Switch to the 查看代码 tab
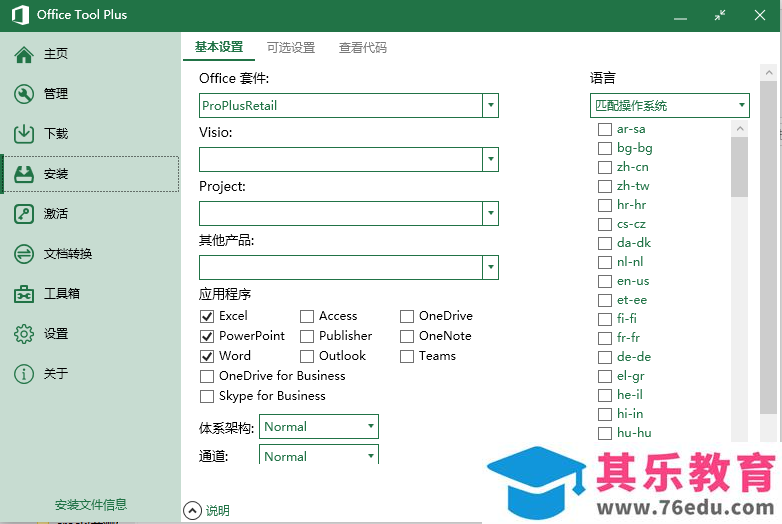 click(363, 48)
